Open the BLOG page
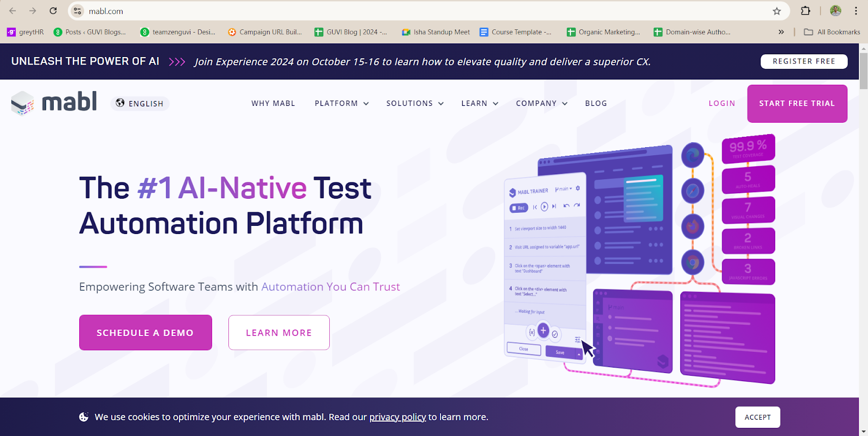The image size is (868, 436). 596,103
